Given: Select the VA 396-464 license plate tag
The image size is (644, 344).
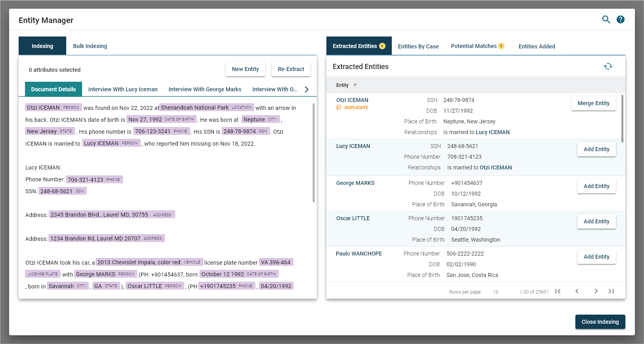Looking at the screenshot, I should (276, 262).
